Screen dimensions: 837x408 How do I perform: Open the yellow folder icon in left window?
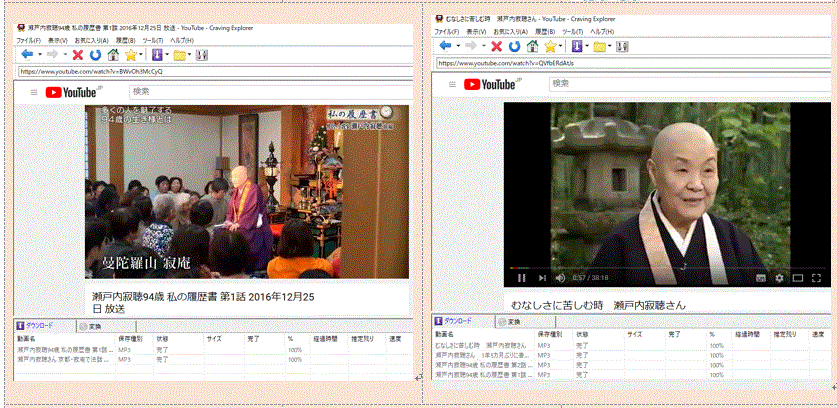pos(179,55)
